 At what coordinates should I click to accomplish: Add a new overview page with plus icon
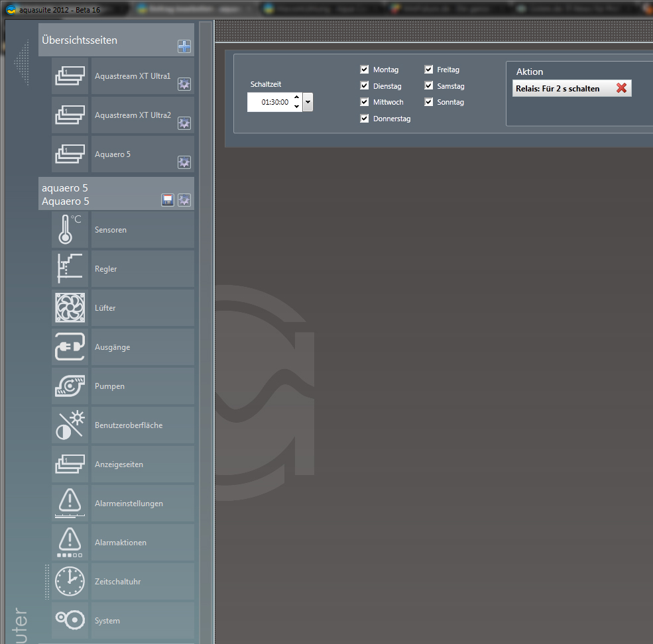point(184,46)
